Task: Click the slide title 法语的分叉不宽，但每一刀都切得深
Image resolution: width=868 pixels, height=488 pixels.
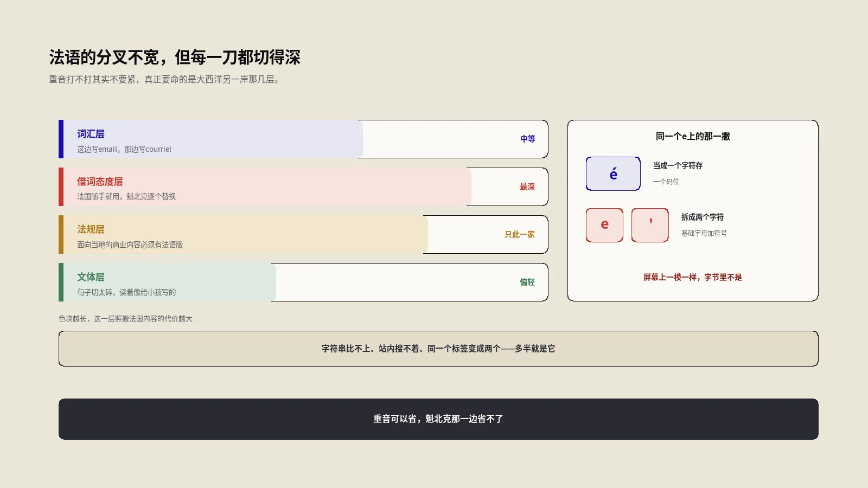Action: pos(175,57)
